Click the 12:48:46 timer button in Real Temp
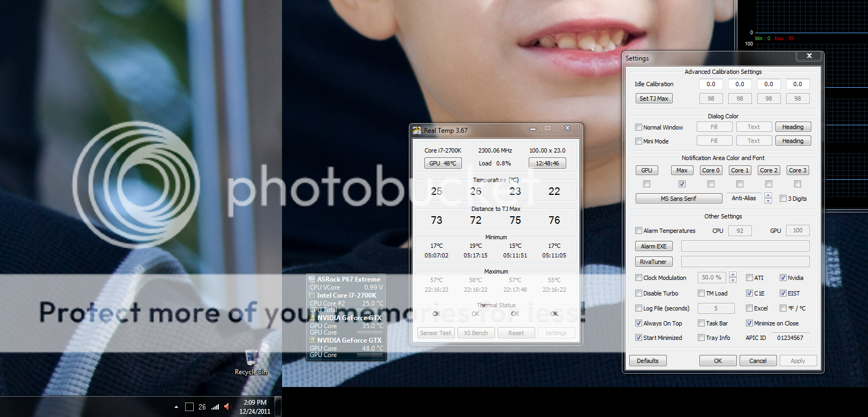The image size is (868, 417). click(547, 163)
